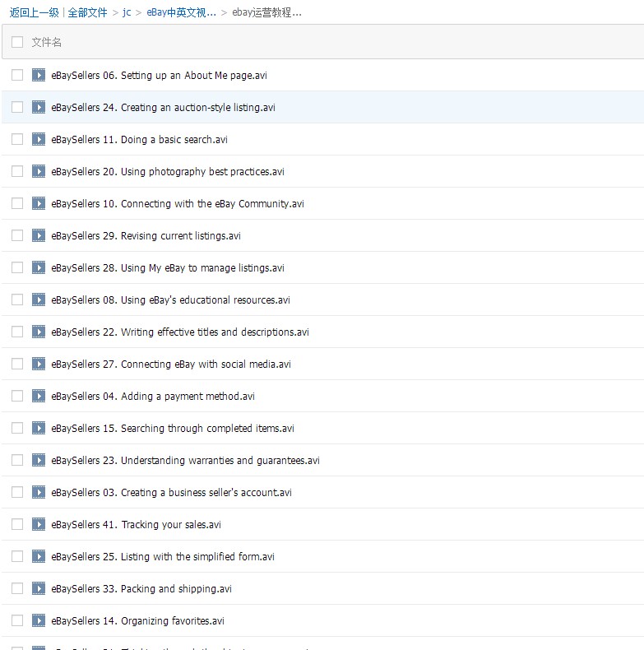The image size is (644, 650).
Task: Open 全部文件 breadcrumb link
Action: [87, 13]
